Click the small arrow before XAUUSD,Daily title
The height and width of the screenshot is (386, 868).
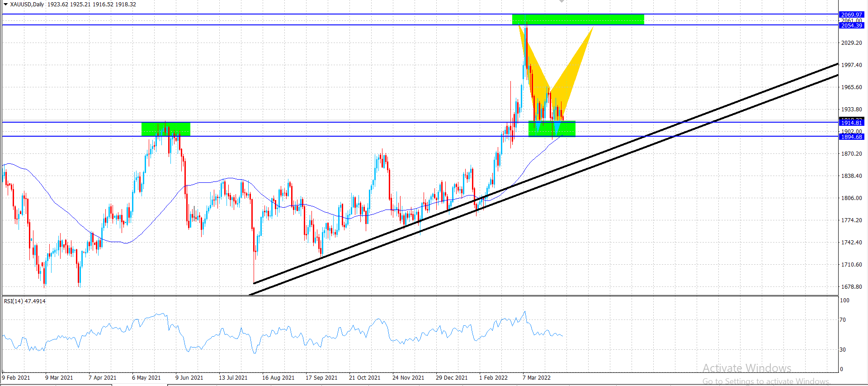click(x=5, y=5)
